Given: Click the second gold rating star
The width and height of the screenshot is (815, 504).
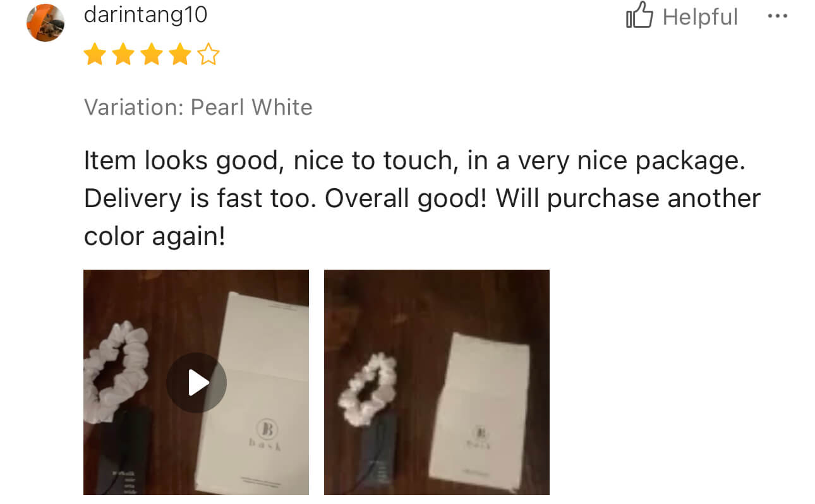Looking at the screenshot, I should click(123, 55).
